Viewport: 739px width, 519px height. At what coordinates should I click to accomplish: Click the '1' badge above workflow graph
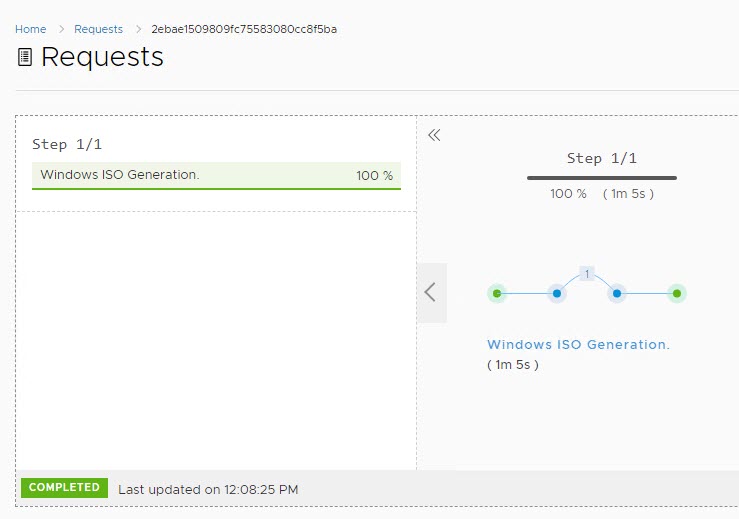tap(587, 272)
